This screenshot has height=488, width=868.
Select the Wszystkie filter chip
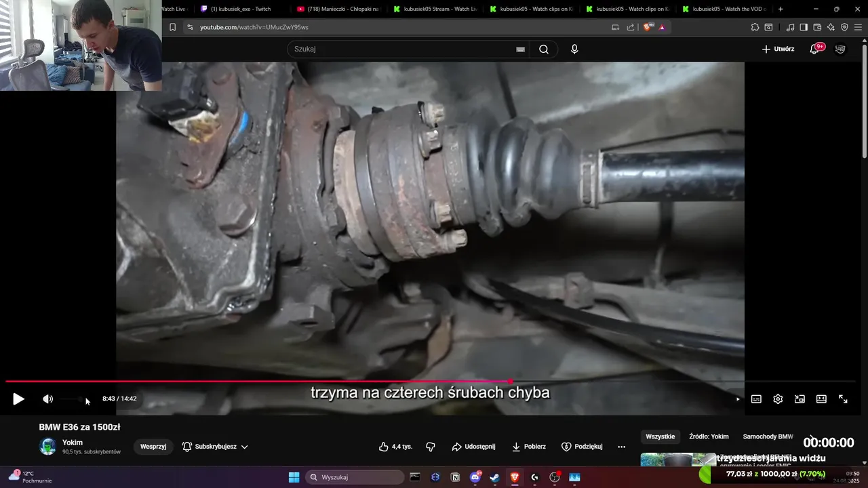coord(660,436)
